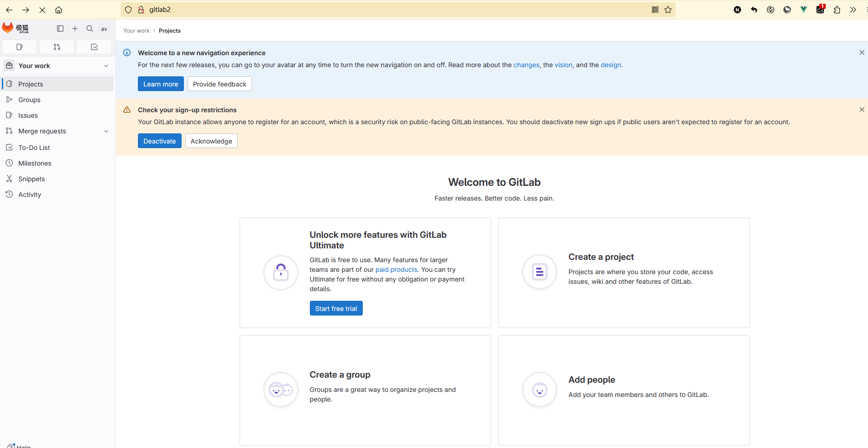The height and width of the screenshot is (448, 868).
Task: Open the create new plus menu
Action: (x=75, y=29)
